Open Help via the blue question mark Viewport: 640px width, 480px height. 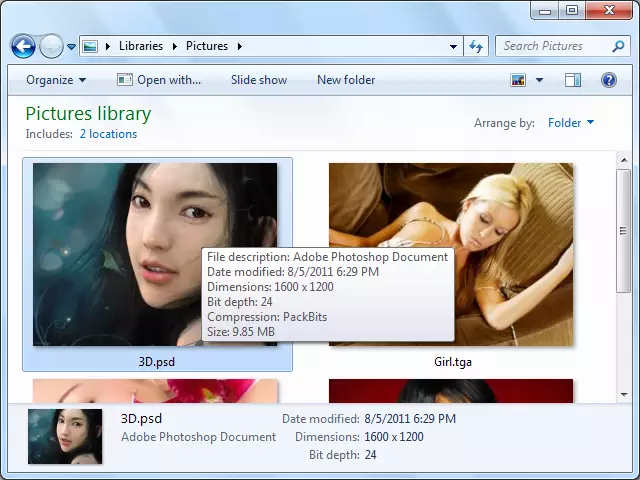pos(609,80)
